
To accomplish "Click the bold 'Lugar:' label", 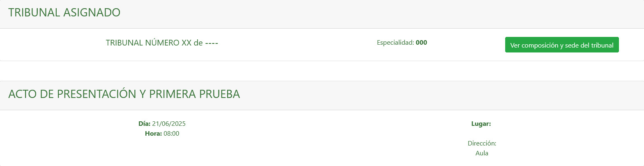I will (481, 123).
